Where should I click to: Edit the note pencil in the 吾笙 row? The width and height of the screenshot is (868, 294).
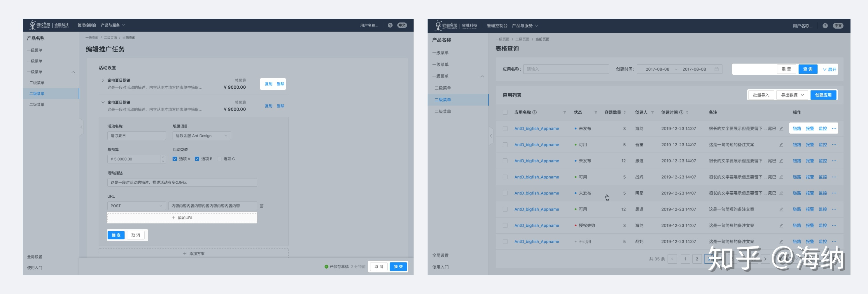pos(781,145)
